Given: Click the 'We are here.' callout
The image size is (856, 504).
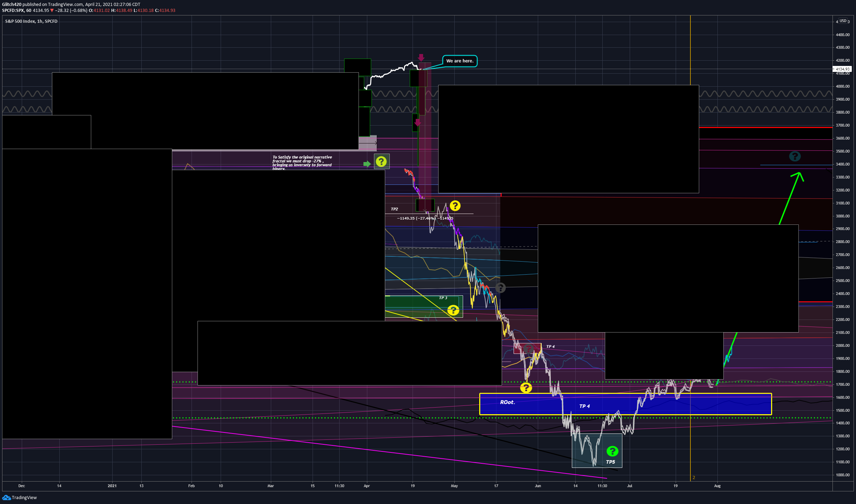Looking at the screenshot, I should (460, 61).
